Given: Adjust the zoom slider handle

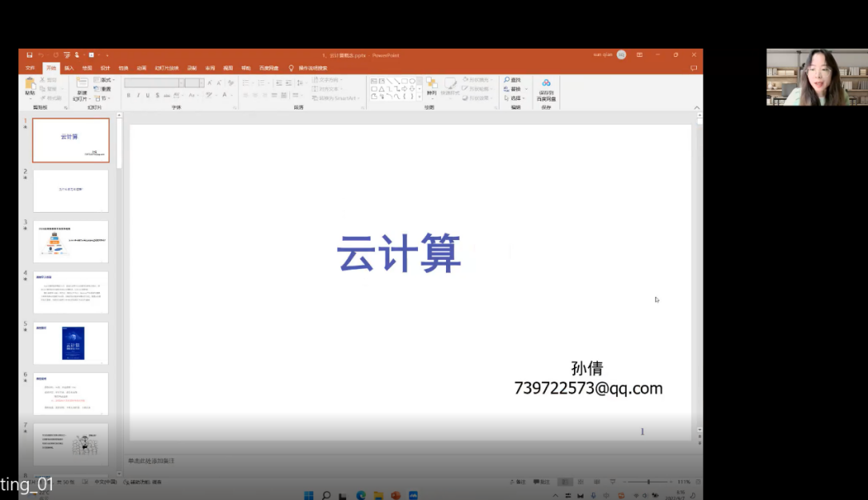Looking at the screenshot, I should (x=649, y=482).
